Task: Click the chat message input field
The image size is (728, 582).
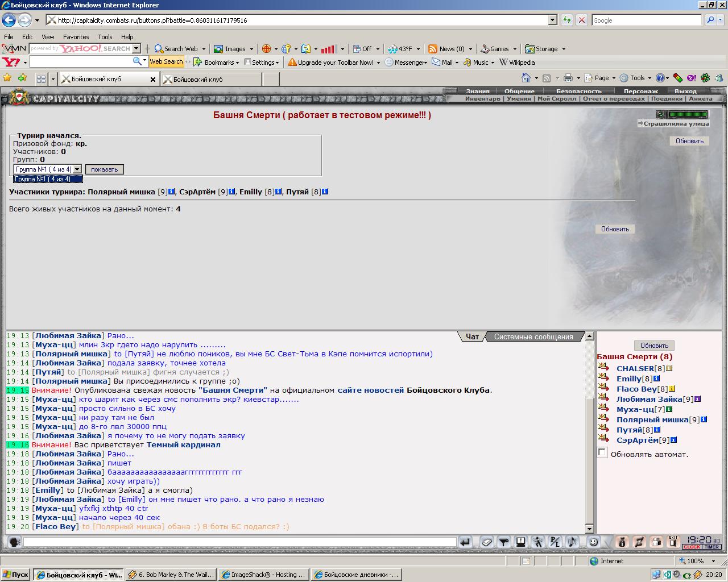Action: coord(240,542)
